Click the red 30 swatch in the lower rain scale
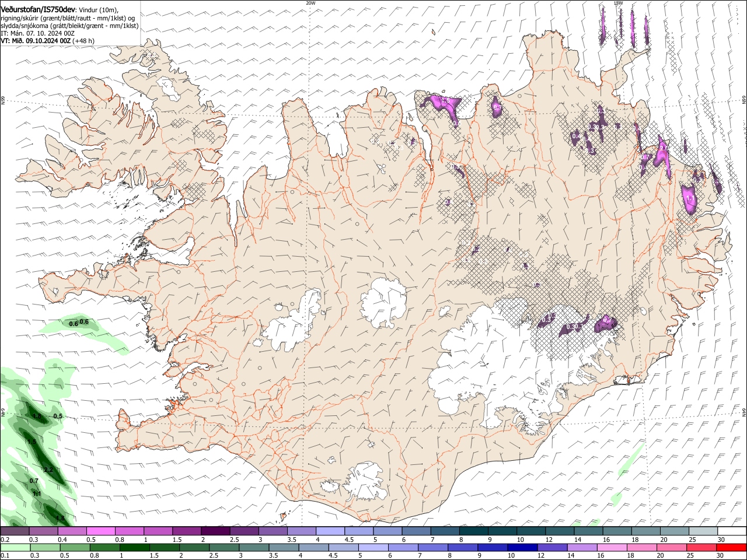 (732, 547)
